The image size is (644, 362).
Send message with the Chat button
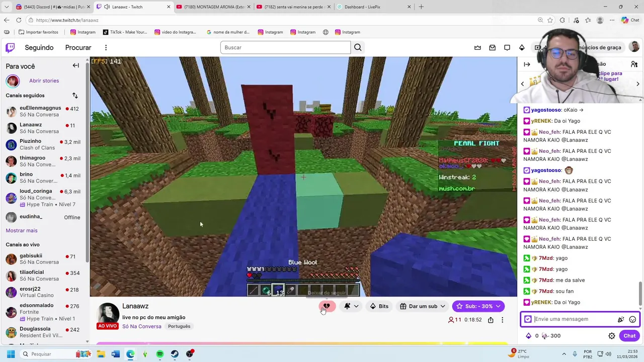[x=629, y=336]
